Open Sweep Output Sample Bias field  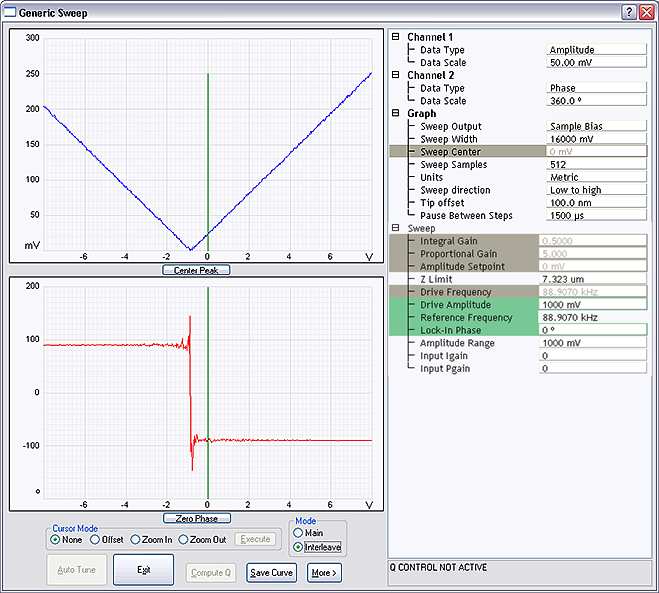(596, 126)
